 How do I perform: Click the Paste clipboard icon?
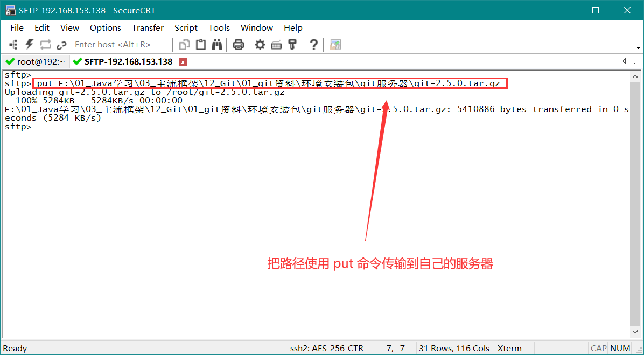pos(201,45)
